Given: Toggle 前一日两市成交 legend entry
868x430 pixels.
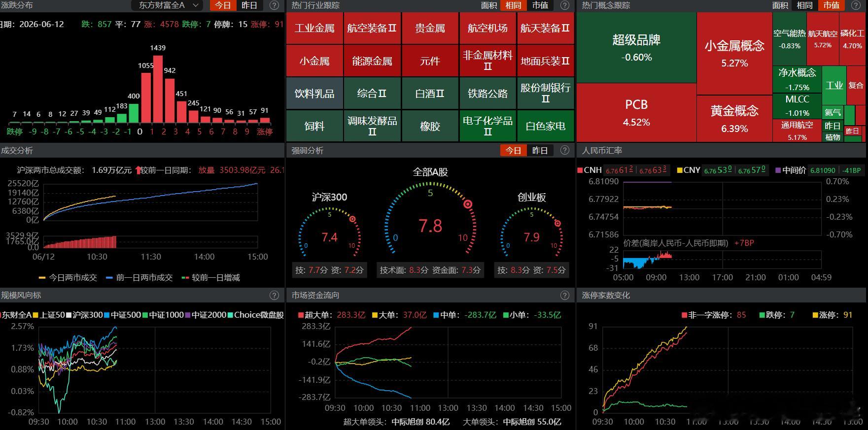Looking at the screenshot, I should [x=139, y=278].
